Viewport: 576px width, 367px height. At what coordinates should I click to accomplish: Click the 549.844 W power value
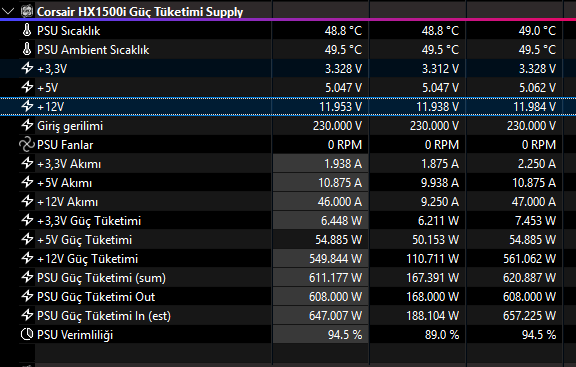coord(336,259)
